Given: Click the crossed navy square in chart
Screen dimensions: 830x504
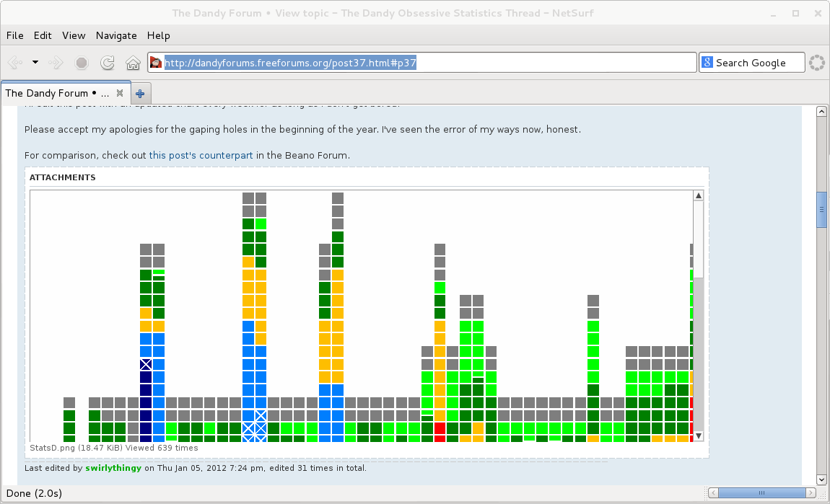Looking at the screenshot, I should [x=146, y=364].
